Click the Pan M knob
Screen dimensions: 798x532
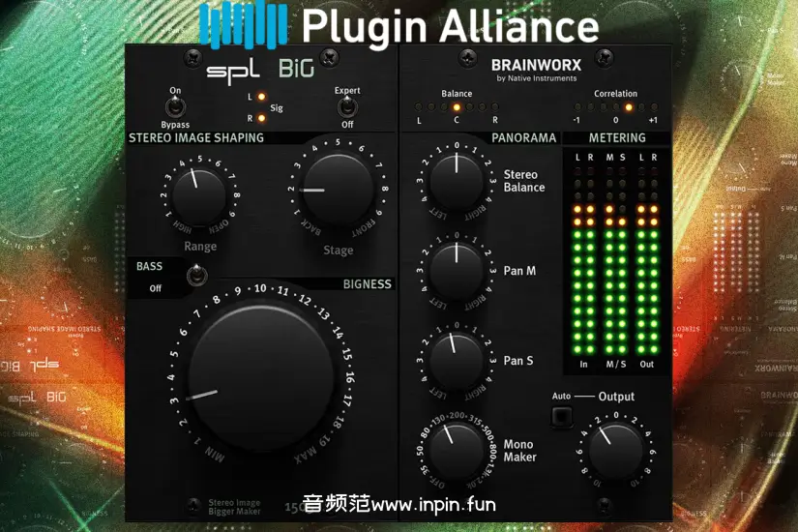[x=457, y=270]
